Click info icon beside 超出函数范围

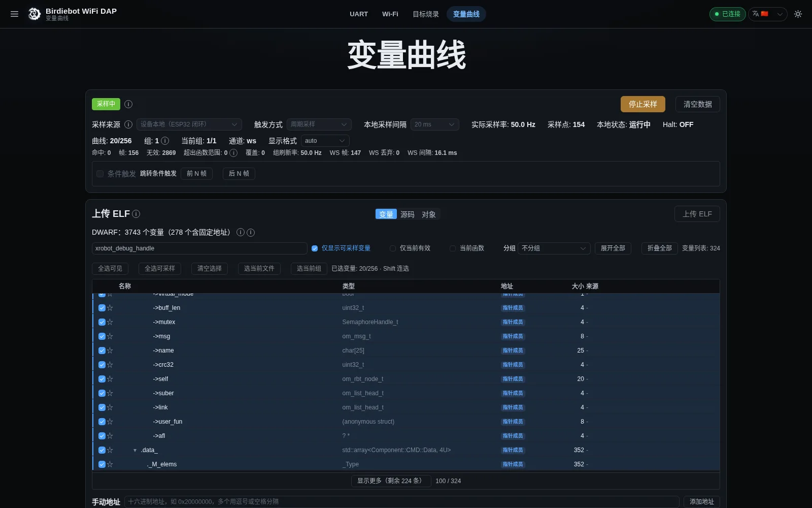(x=233, y=153)
